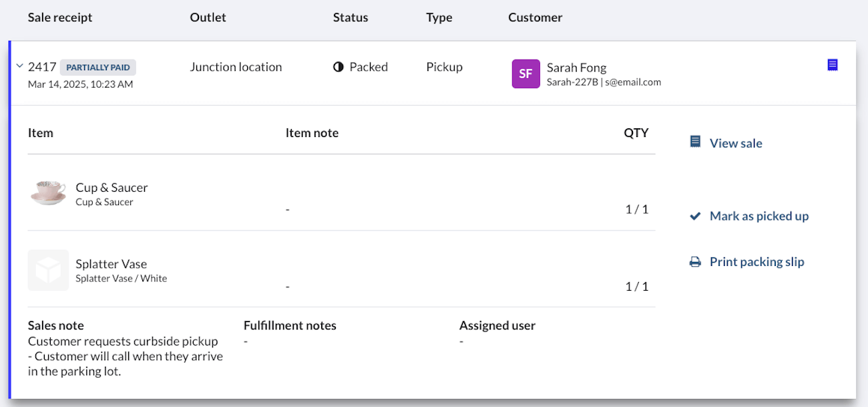This screenshot has width=868, height=407.
Task: Click the Sarah Fong customer name
Action: tap(576, 67)
